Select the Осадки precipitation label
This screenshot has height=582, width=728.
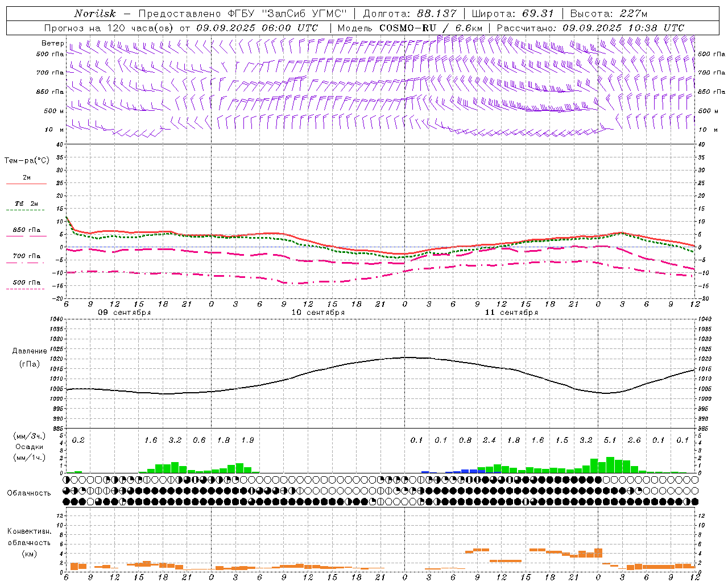click(x=29, y=447)
